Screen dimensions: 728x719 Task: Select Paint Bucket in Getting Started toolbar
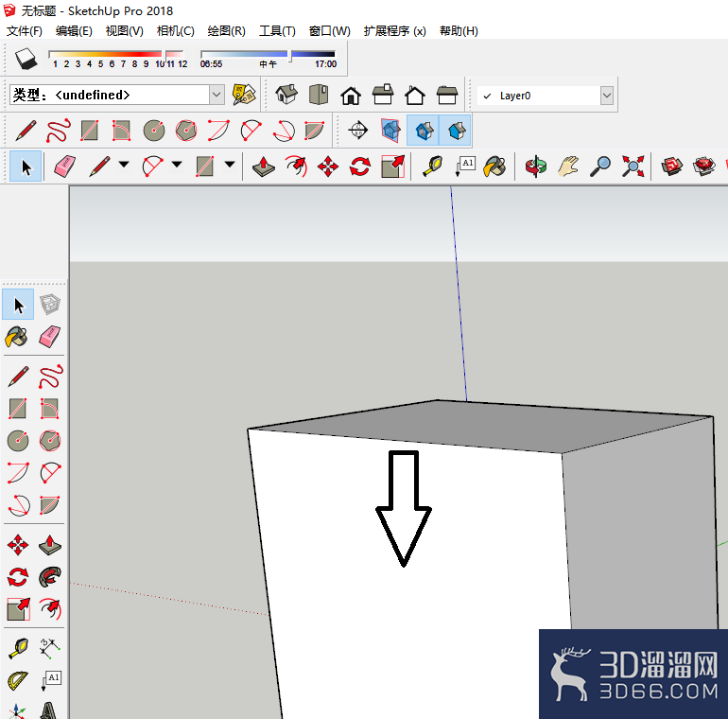click(x=494, y=167)
